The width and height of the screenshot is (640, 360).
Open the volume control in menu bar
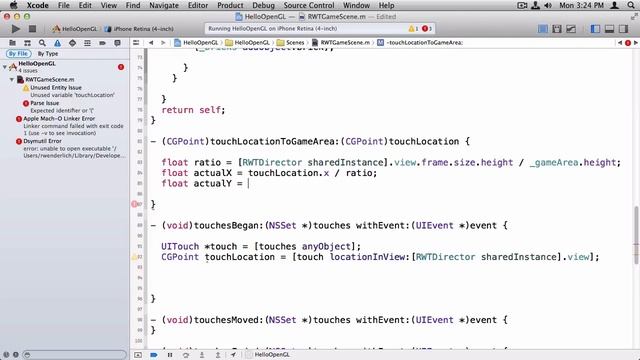coord(548,5)
